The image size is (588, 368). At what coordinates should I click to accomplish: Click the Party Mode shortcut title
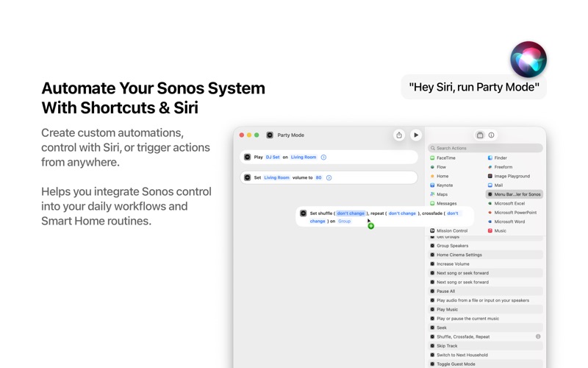290,135
